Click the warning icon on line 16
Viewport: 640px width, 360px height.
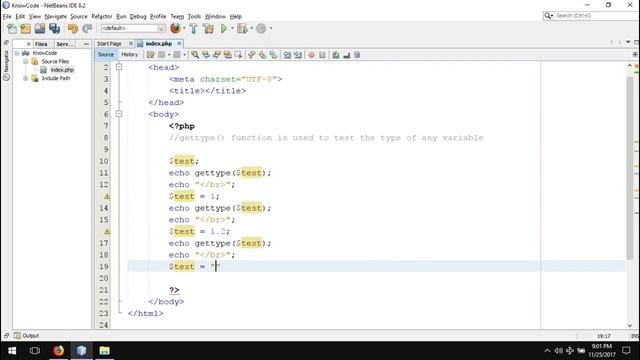pos(107,231)
